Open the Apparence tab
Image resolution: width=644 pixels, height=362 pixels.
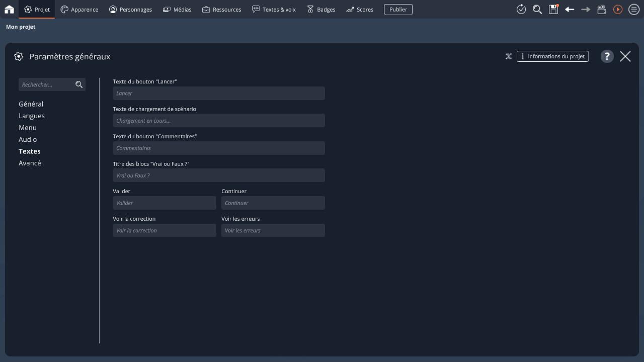pyautogui.click(x=79, y=9)
